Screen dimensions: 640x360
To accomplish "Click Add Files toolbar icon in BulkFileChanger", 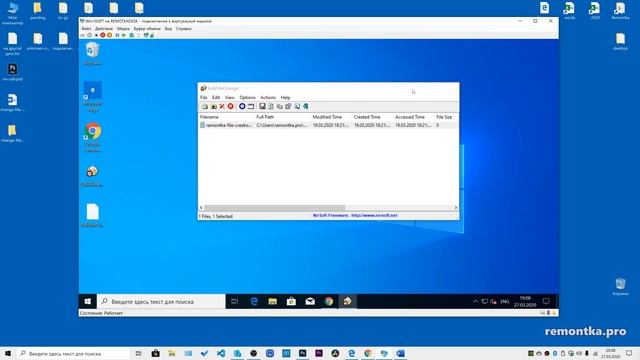I will coord(205,107).
